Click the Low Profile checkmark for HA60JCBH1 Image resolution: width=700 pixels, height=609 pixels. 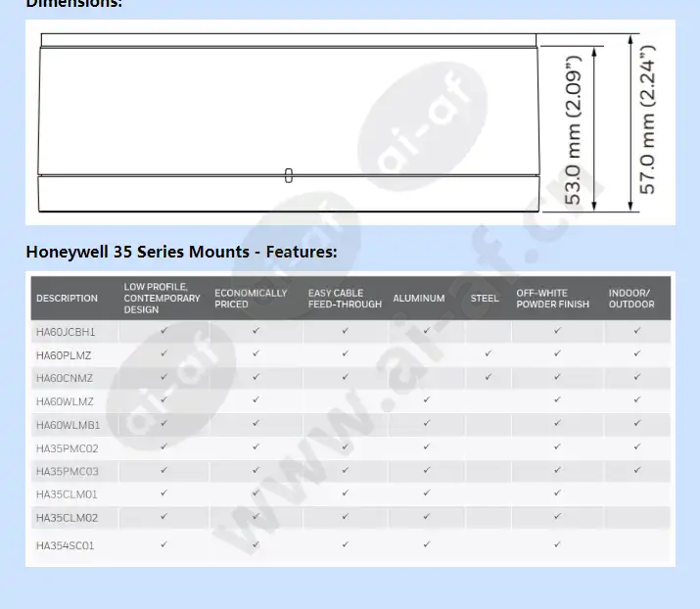(x=163, y=330)
